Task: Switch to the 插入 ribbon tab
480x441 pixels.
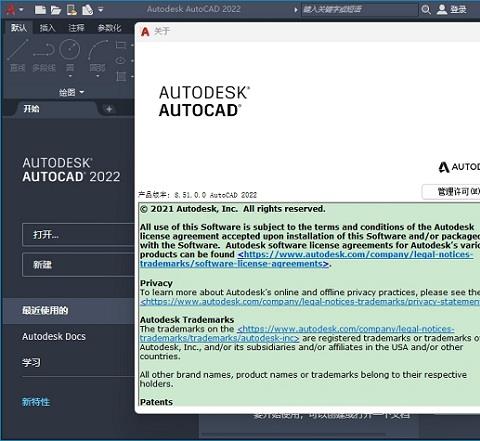Action: click(47, 28)
